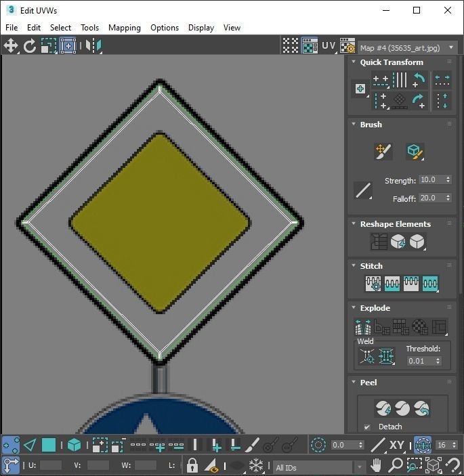464x476 pixels.
Task: Open texture checker settings icon
Action: pyautogui.click(x=347, y=46)
